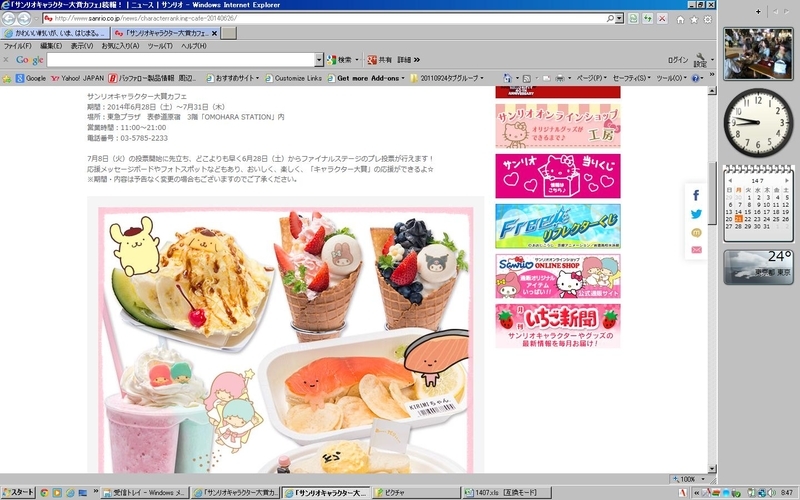800x500 pixels.
Task: Open 受信トレイ Windows mail taskbar item
Action: click(x=145, y=493)
